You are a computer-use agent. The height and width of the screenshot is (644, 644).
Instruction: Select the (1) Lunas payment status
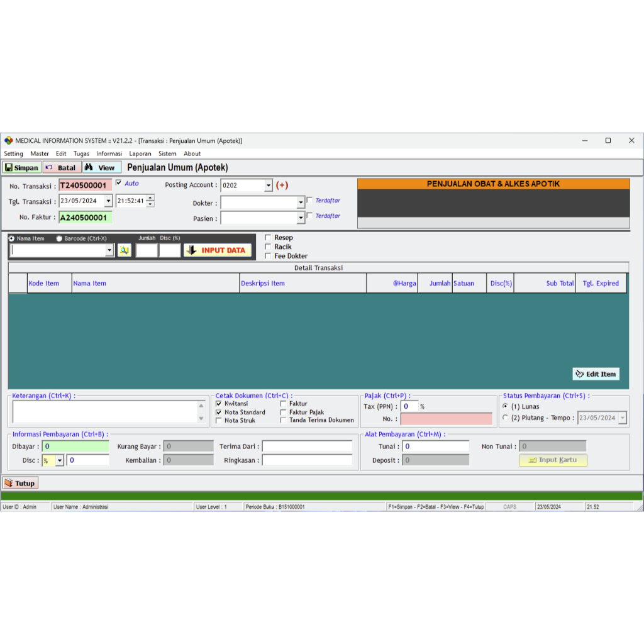tap(505, 406)
